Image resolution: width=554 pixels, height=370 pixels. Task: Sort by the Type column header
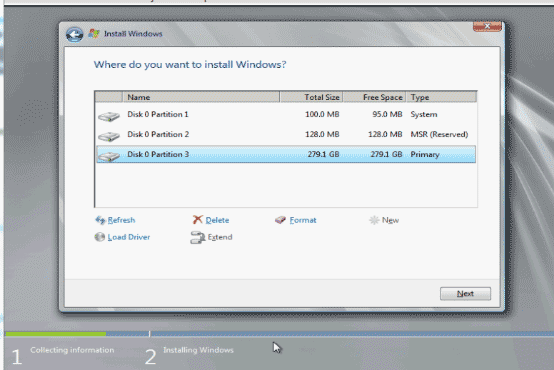(x=441, y=97)
